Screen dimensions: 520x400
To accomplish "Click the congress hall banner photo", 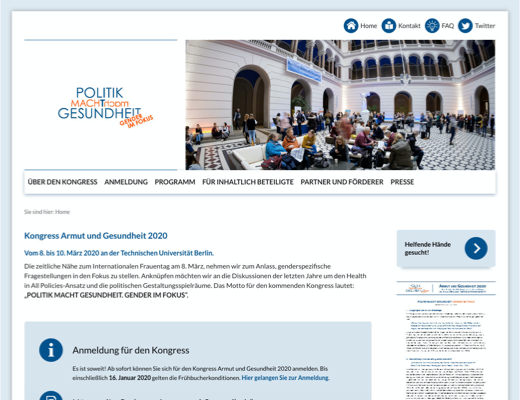I will coord(340,105).
